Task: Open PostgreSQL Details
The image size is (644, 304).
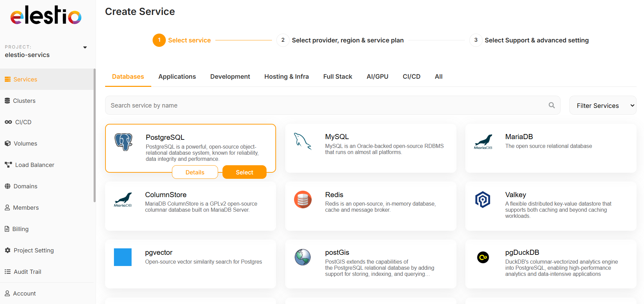Action: [x=195, y=172]
